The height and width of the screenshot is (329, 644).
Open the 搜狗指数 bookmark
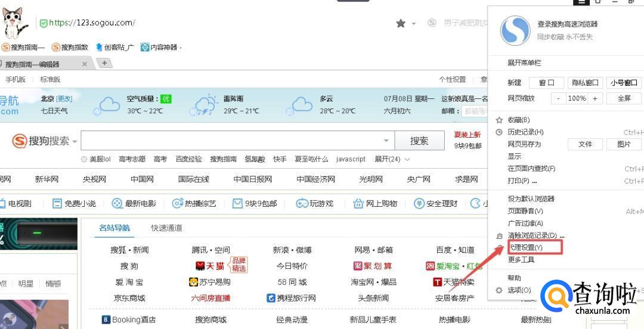click(x=70, y=47)
